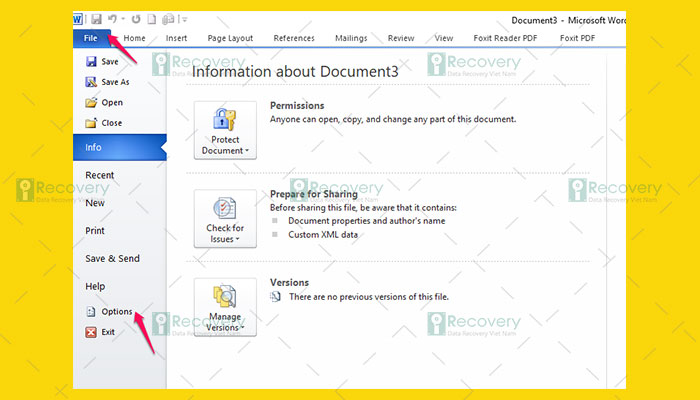Open the Check for Issues dropdown button
Image resolution: width=700 pixels, height=400 pixels.
pyautogui.click(x=225, y=218)
